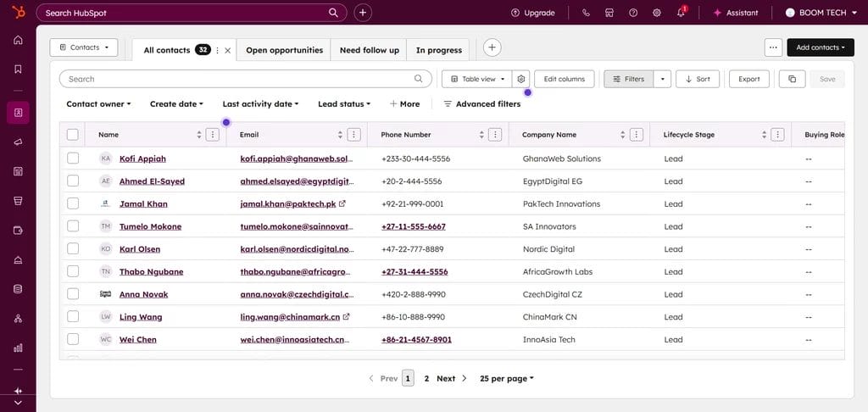Viewport: 868px width, 412px height.
Task: Click the Sort button
Action: tap(698, 79)
